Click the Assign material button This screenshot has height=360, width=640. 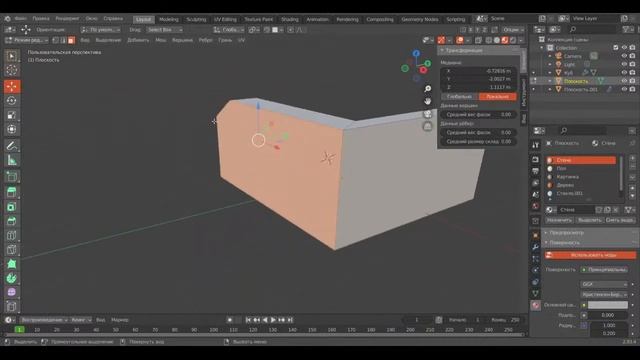point(559,220)
